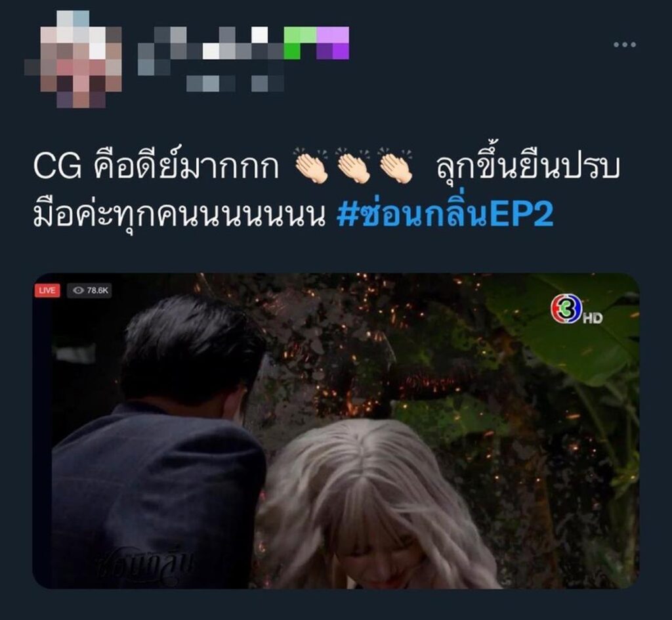672x620 pixels.
Task: Click the middle clapping hands emoji
Action: 352,166
